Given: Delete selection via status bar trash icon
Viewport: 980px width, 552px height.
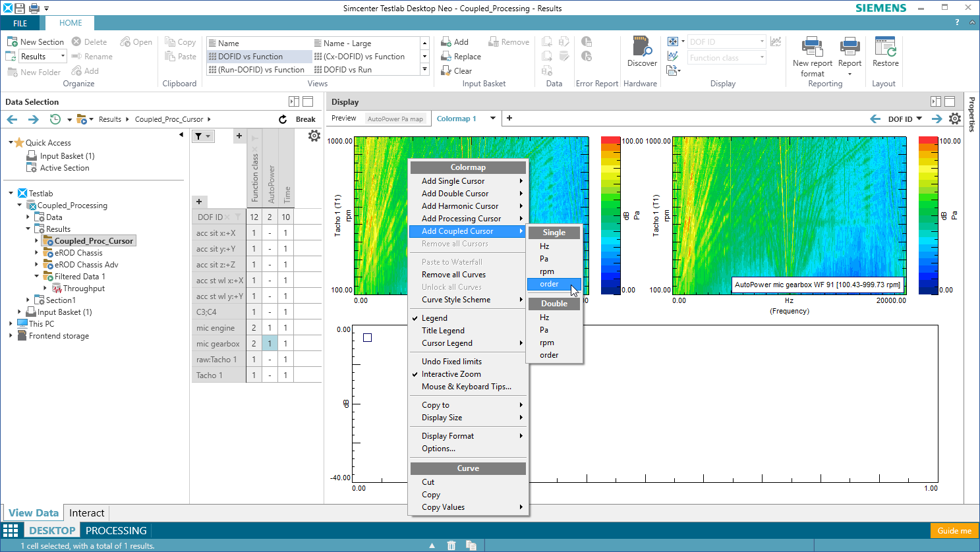Looking at the screenshot, I should click(451, 545).
